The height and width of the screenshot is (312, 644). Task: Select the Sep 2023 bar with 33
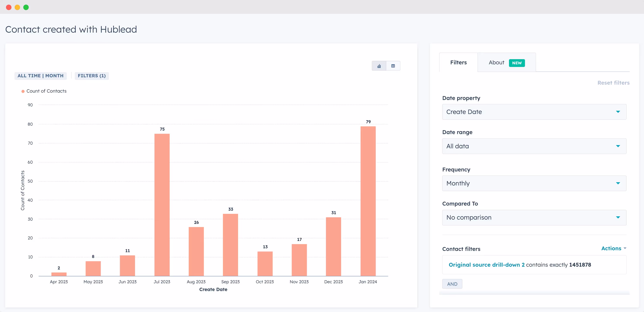(231, 245)
